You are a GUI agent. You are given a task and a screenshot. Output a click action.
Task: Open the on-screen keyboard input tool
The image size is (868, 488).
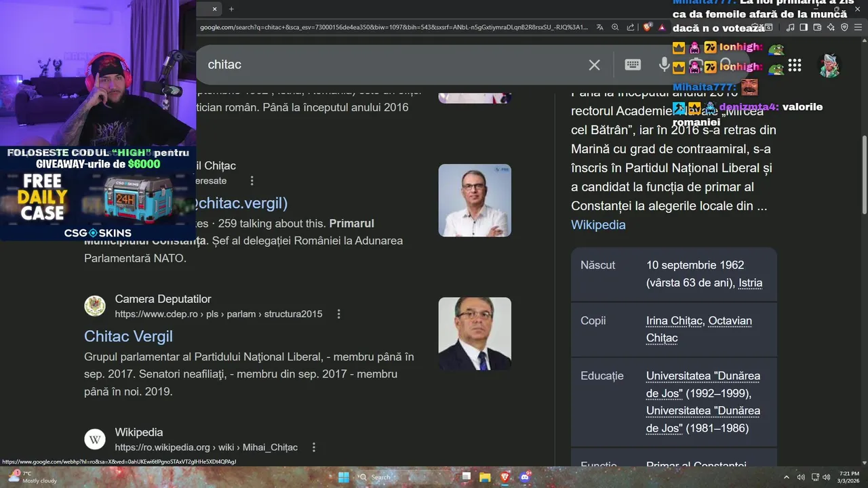(633, 64)
